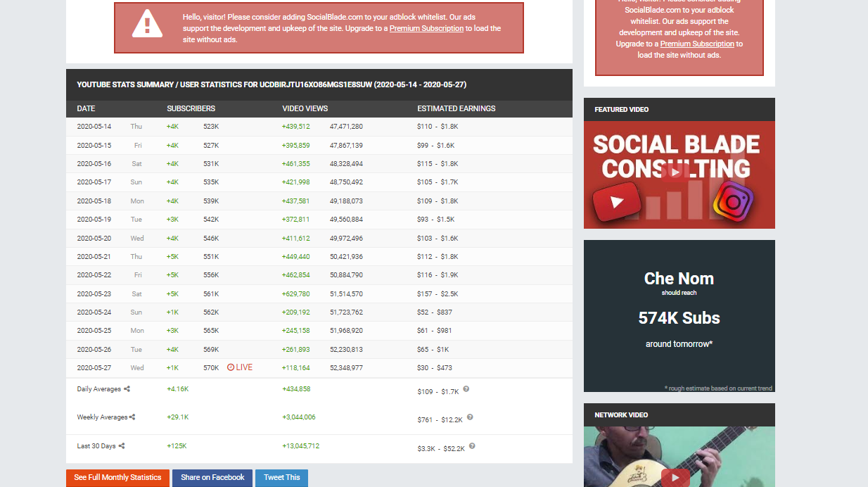Click the +209,192 views value
Image resolution: width=868 pixels, height=487 pixels.
point(296,312)
